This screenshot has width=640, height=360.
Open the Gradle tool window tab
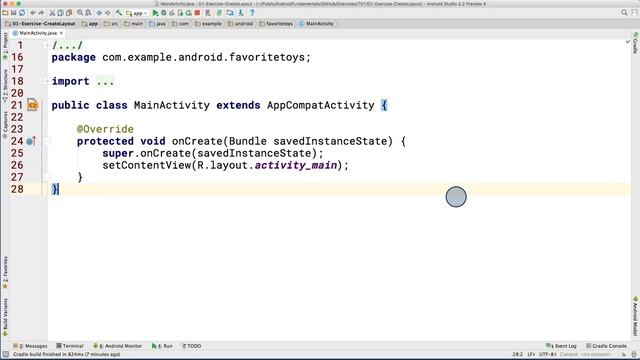635,43
